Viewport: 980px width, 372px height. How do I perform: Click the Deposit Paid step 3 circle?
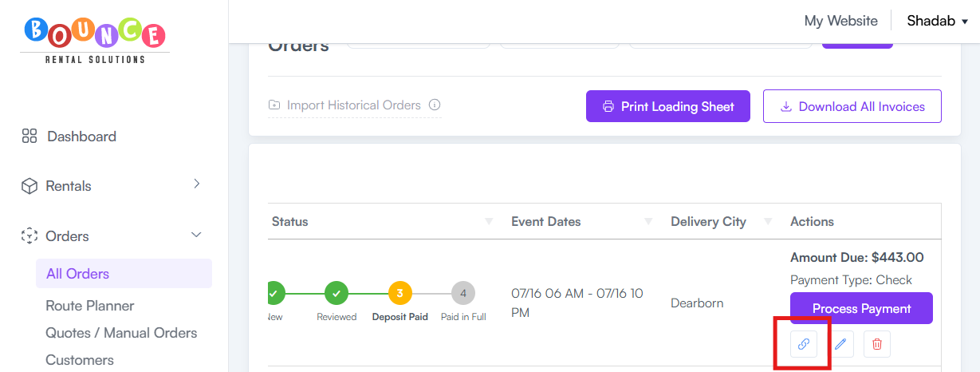(x=400, y=293)
